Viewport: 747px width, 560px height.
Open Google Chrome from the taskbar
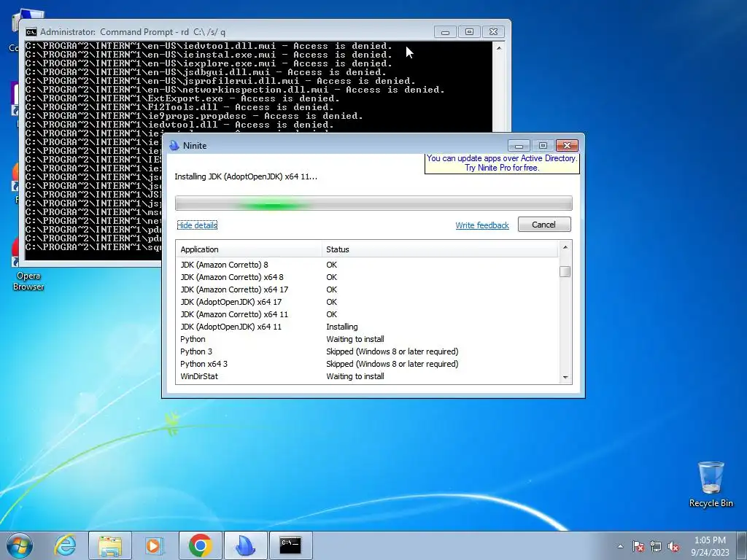(200, 545)
